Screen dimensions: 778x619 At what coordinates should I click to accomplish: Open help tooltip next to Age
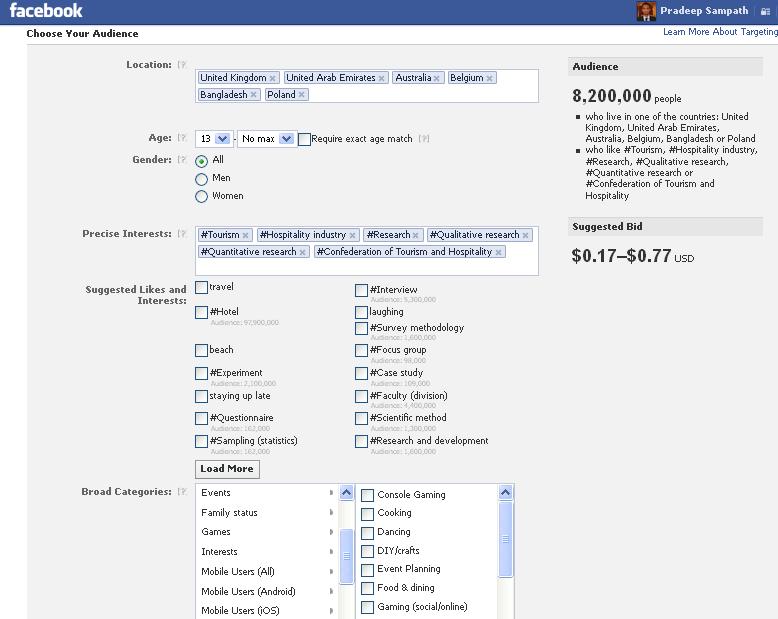coord(182,138)
